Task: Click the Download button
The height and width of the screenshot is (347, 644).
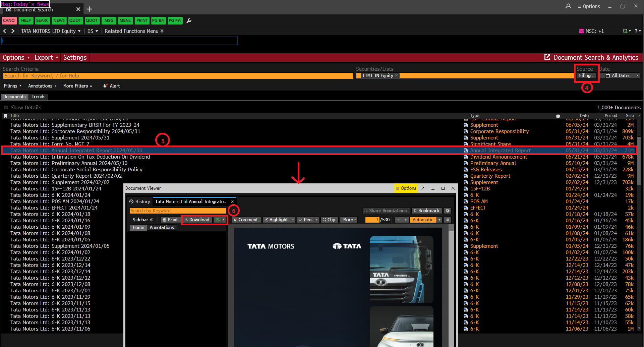Action: click(197, 220)
